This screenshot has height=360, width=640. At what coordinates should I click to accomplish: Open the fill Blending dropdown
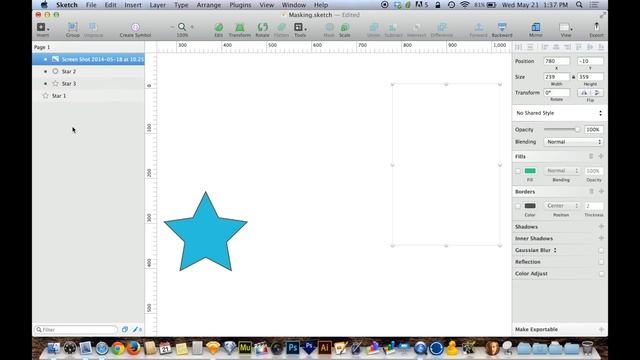click(x=562, y=171)
